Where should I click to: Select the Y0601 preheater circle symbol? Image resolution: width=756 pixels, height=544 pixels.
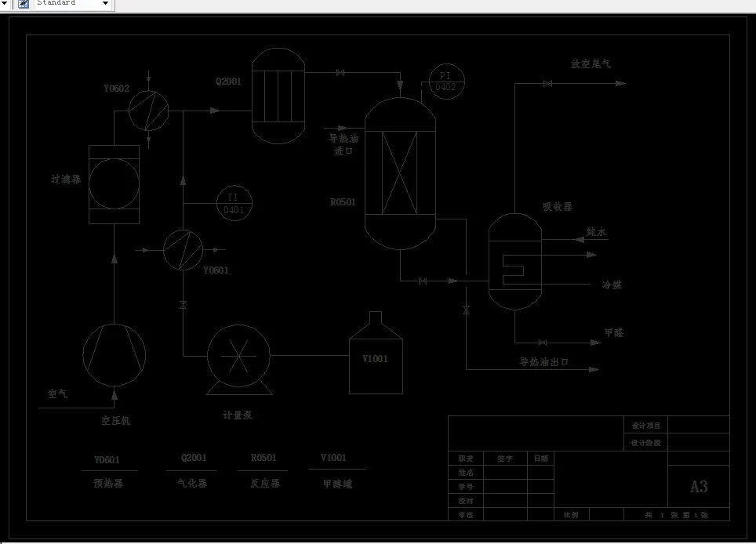click(184, 249)
